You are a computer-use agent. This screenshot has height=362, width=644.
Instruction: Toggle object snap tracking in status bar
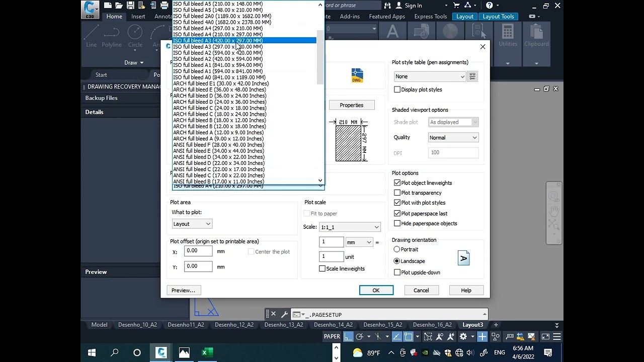pos(396,337)
